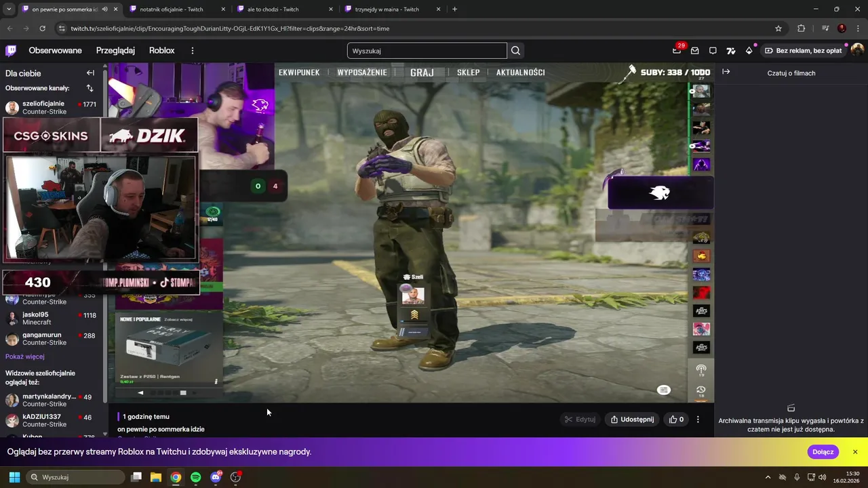Viewport: 868px width, 488px height.
Task: Open martynkalandry channel in sidebar
Action: [x=52, y=400]
